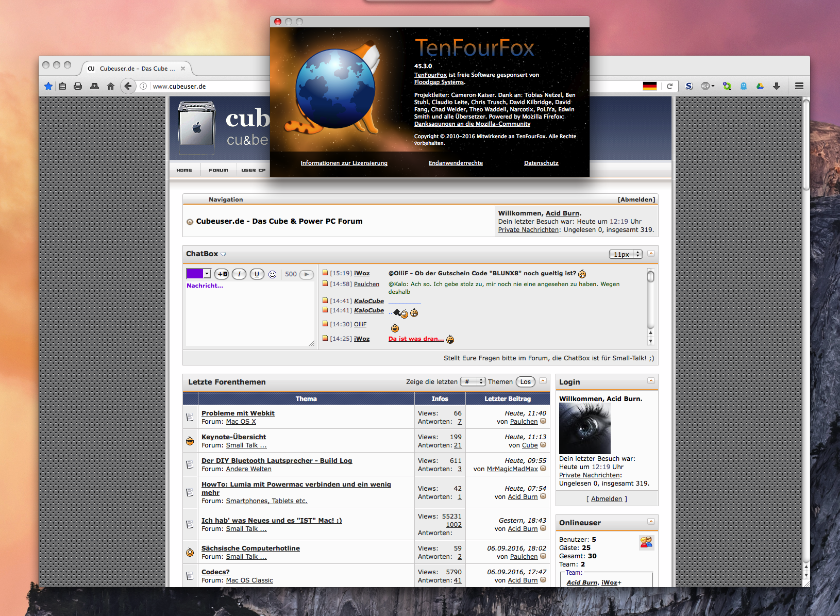This screenshot has height=616, width=840.
Task: Open the Sächsische Computerhotline thread
Action: (250, 548)
